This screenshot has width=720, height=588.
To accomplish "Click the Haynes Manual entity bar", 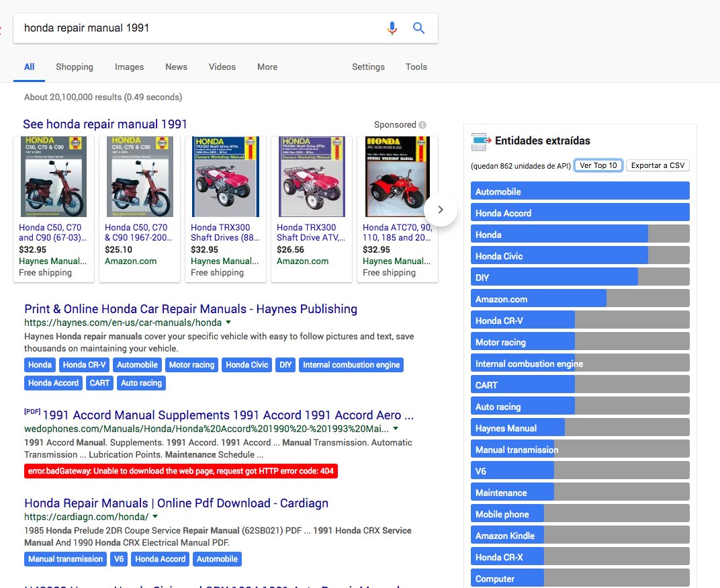I will [580, 428].
